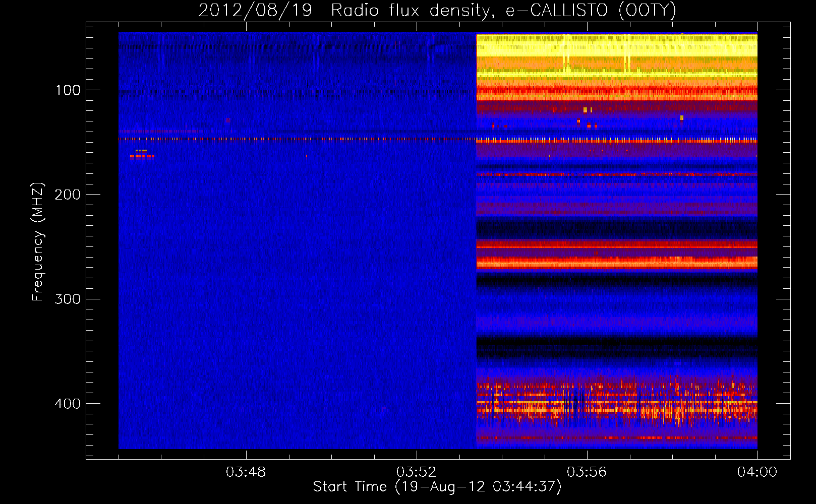Click the '03:52' time tick label
816x504 pixels.
click(x=417, y=472)
